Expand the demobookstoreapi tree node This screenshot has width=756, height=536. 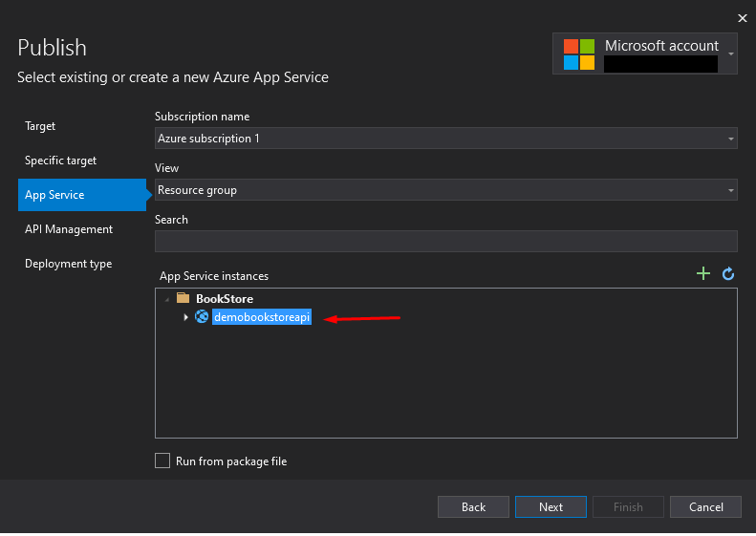pos(185,317)
